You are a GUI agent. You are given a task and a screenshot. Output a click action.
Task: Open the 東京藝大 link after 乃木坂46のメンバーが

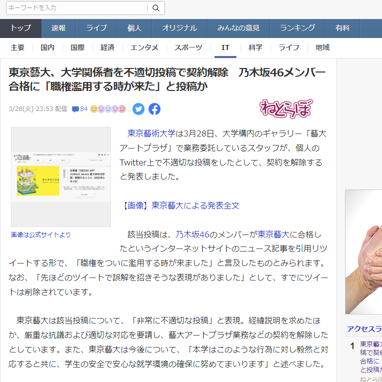click(x=273, y=235)
